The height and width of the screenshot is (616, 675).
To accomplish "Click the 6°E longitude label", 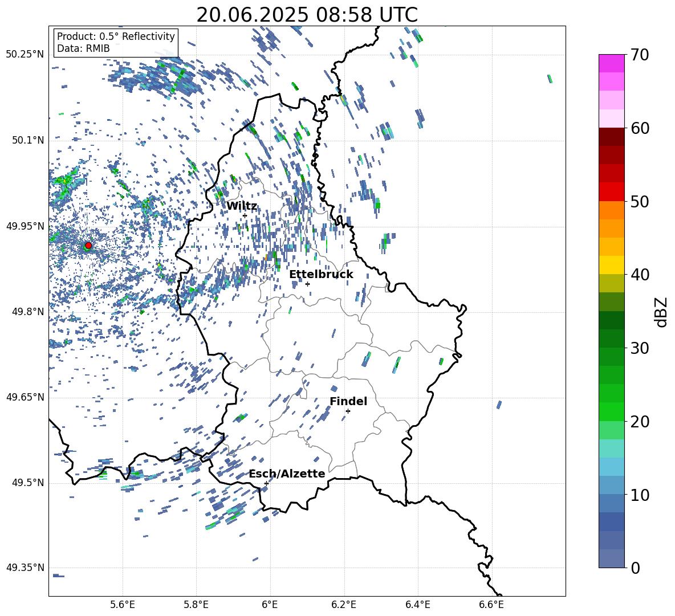I will pos(270,605).
